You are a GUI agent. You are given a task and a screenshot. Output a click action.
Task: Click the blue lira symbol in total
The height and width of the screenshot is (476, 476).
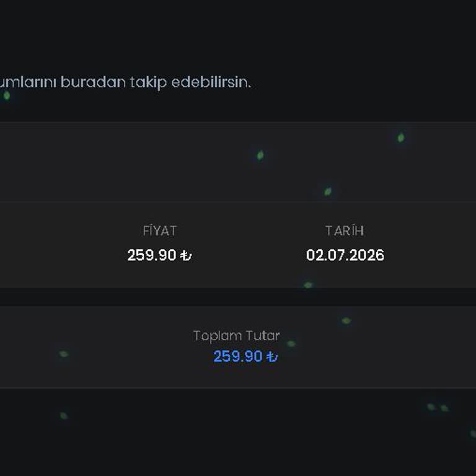pyautogui.click(x=272, y=356)
